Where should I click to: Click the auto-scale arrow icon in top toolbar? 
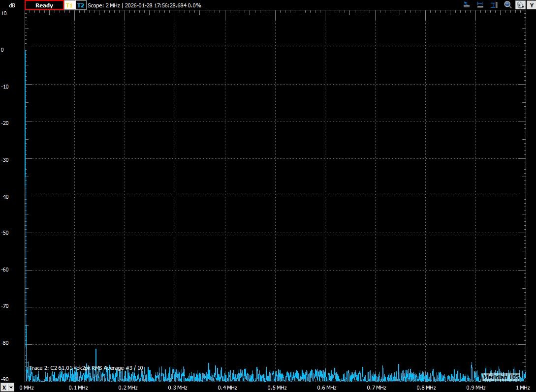[x=467, y=5]
